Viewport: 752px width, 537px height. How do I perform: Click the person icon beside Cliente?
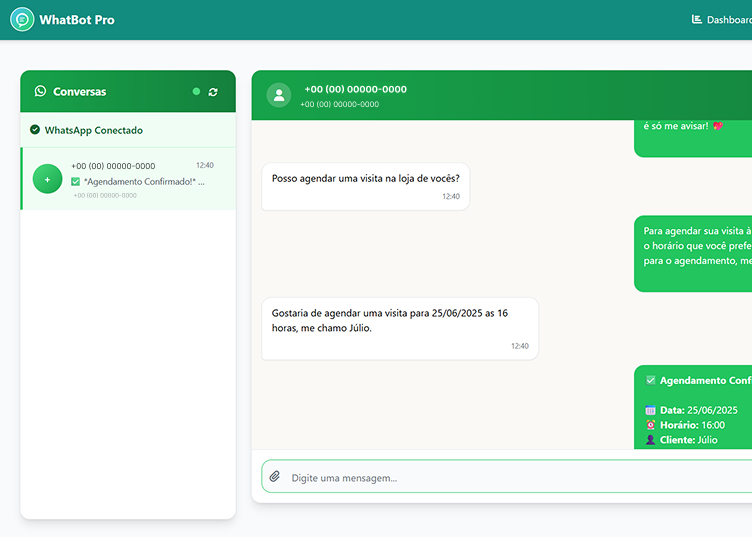click(650, 440)
